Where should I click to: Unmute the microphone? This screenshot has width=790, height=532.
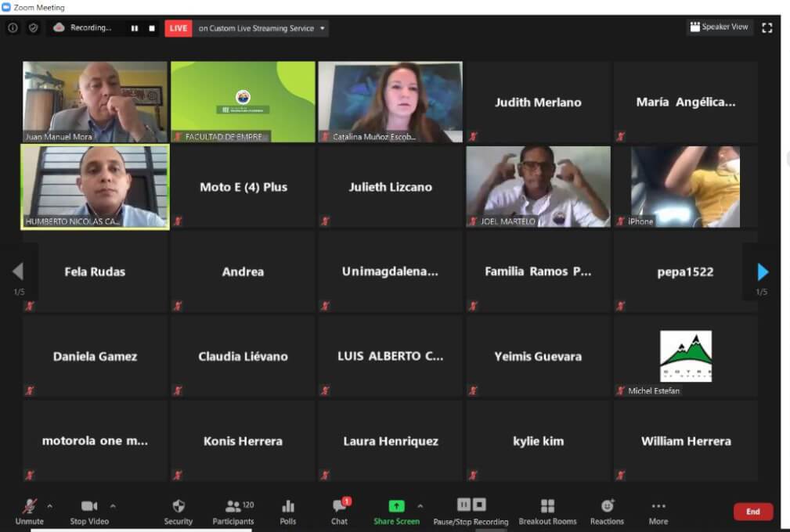(x=30, y=512)
